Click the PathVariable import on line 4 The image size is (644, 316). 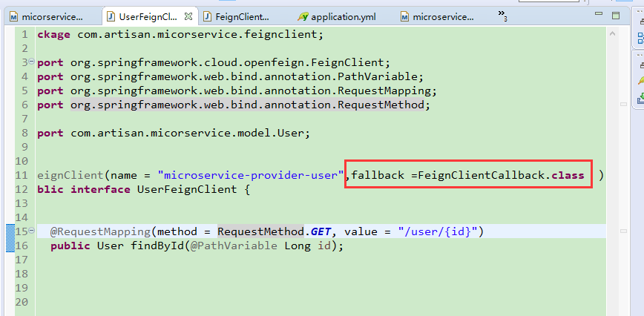[377, 76]
